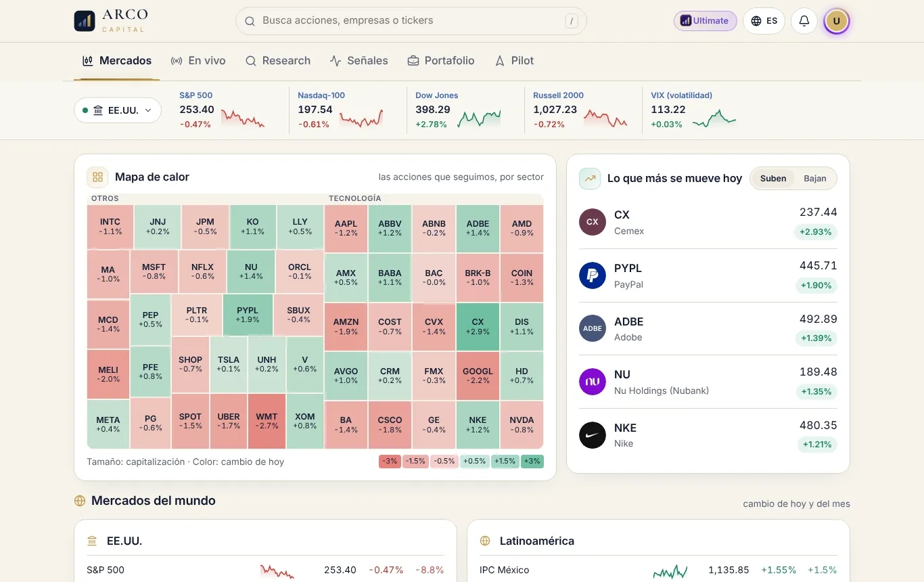Select the WMT heat map tile
The height and width of the screenshot is (582, 924).
coord(267,421)
